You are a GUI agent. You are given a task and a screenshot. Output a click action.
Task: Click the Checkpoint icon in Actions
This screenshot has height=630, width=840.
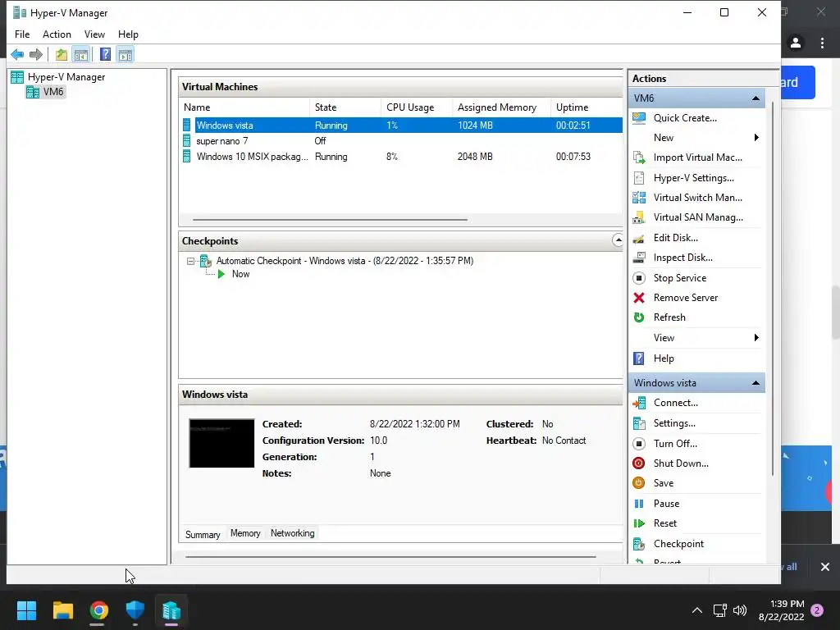[x=639, y=544]
